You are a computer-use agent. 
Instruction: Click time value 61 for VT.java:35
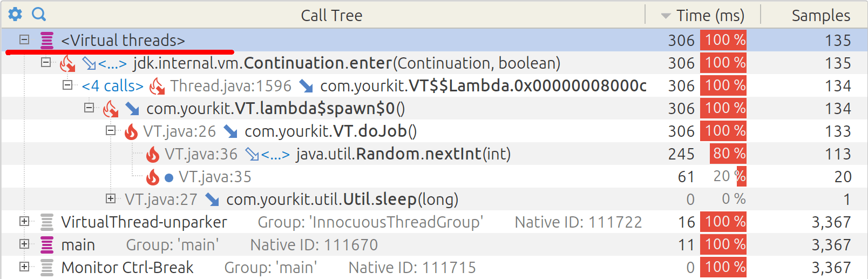686,177
